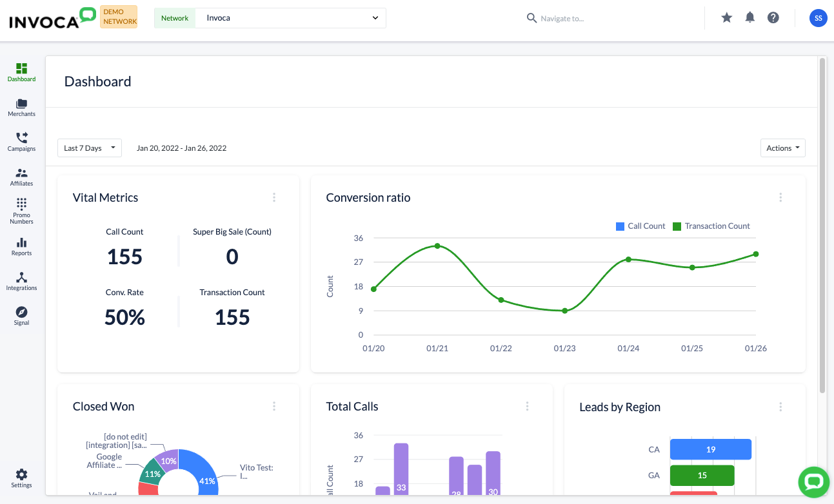Click the 10% purple donut segment
The image size is (834, 504).
point(169,460)
